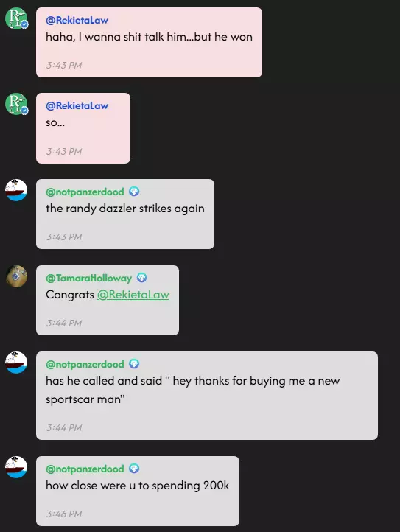Click @notpanzerdood username on sportscar message
Screen dimensions: 400x532
tap(85, 365)
